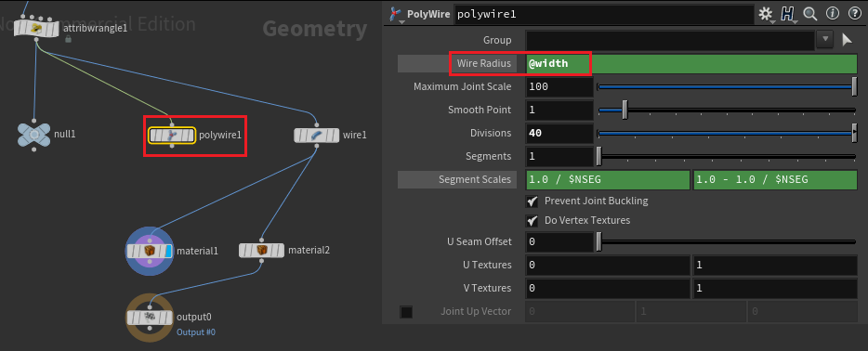Click the Smooth Point parameter label

(480, 110)
